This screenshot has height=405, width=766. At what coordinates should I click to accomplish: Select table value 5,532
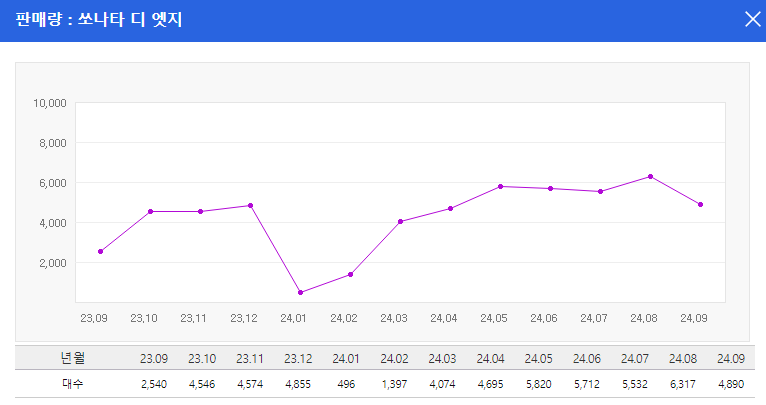[635, 384]
